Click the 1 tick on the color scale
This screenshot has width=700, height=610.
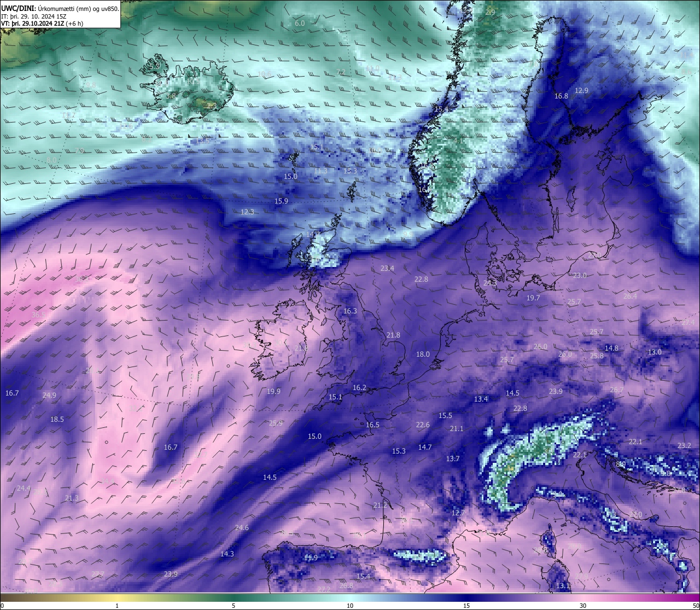tap(117, 605)
